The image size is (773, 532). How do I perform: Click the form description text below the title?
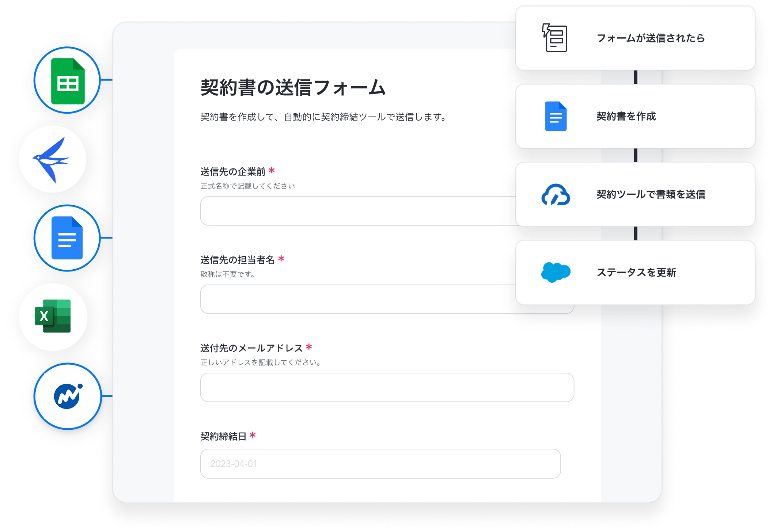323,117
